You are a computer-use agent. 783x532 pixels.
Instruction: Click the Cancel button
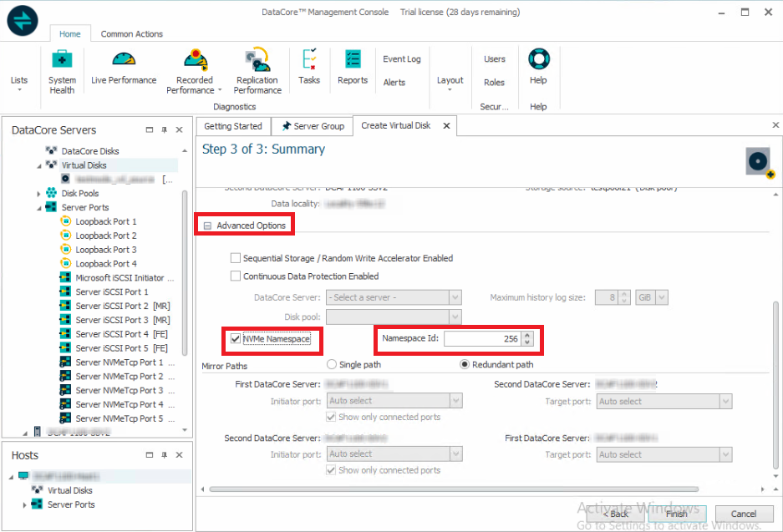click(743, 514)
